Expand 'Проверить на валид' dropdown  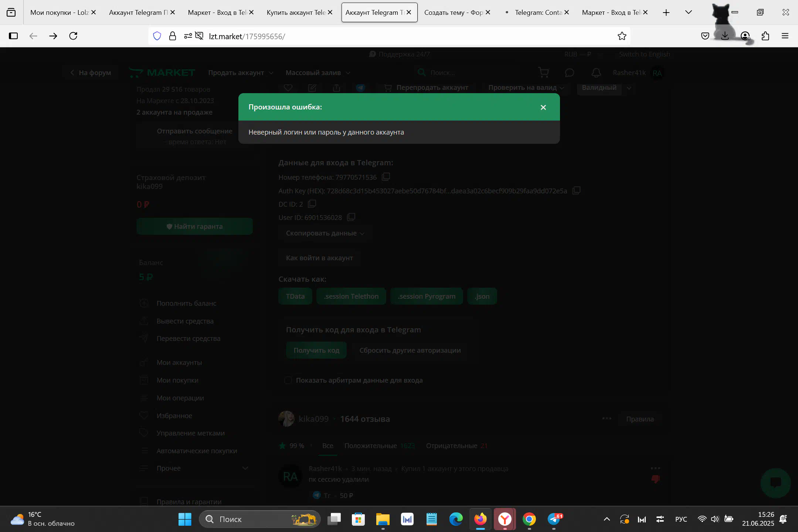(x=526, y=88)
